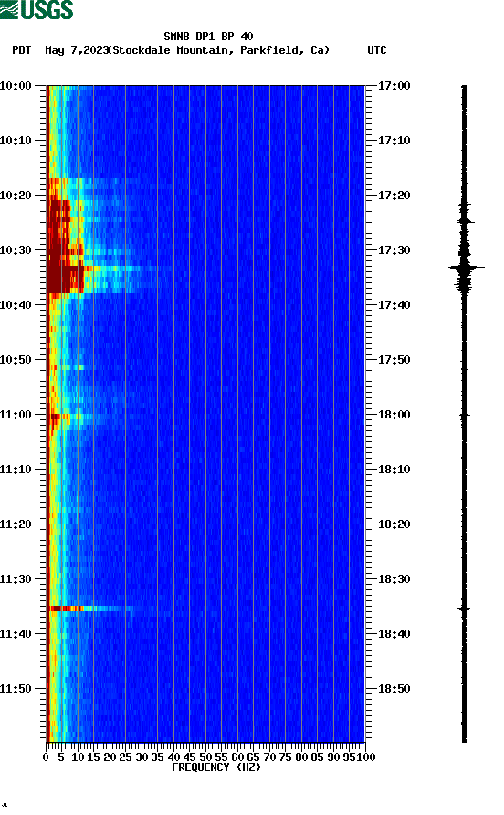The height and width of the screenshot is (815, 504).
Task: Click the 10:40 PDT time label
Action: (16, 305)
